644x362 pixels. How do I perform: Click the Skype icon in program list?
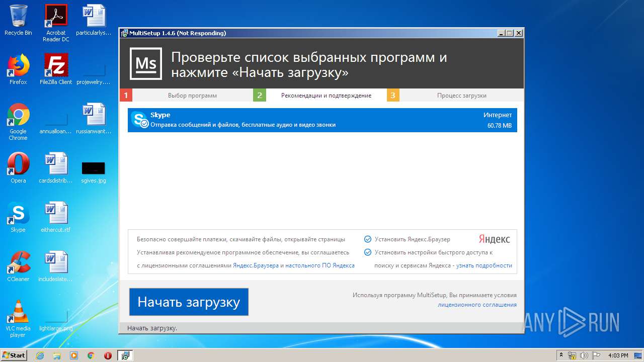point(139,120)
